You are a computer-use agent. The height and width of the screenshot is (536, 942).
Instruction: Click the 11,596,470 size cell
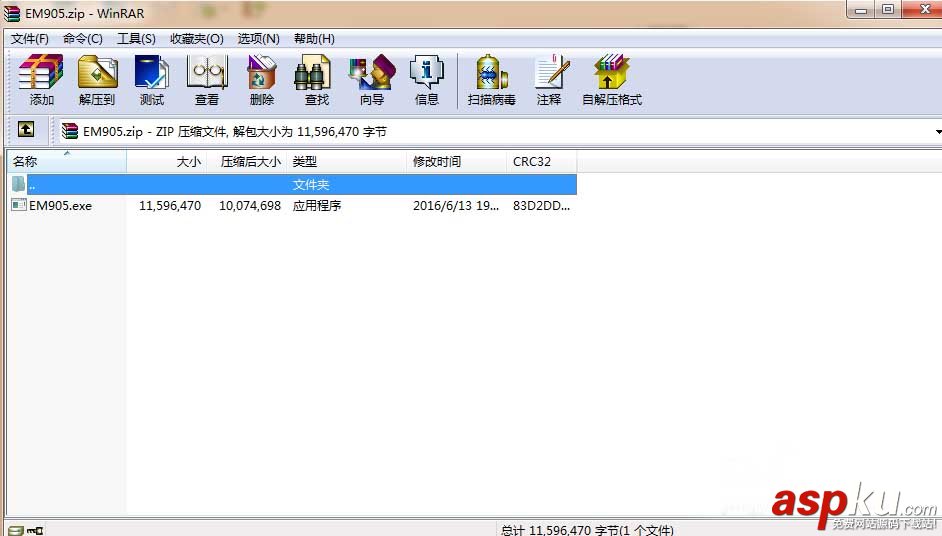click(x=170, y=206)
